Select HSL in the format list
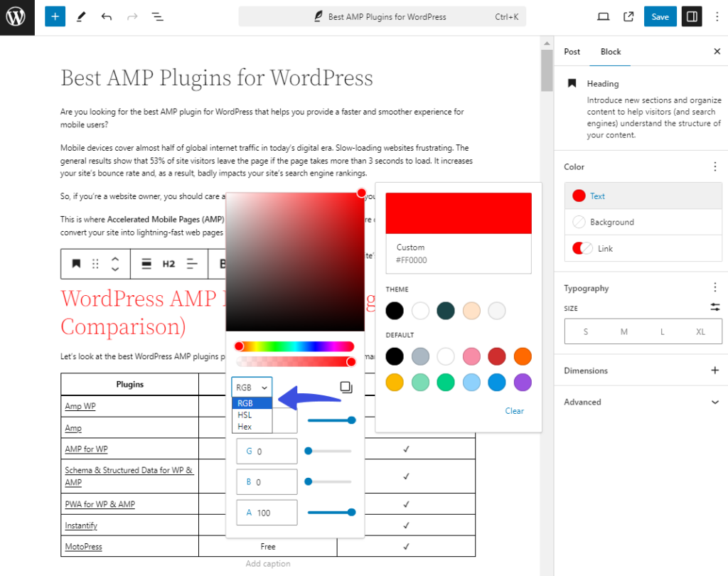This screenshot has width=728, height=576. click(252, 415)
